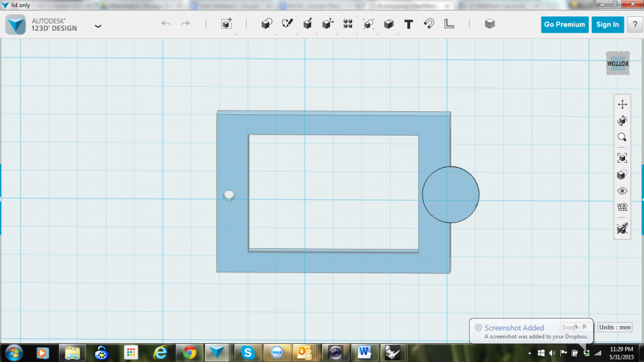The width and height of the screenshot is (644, 362).
Task: Expand the 123D Design application menu
Action: (x=98, y=26)
